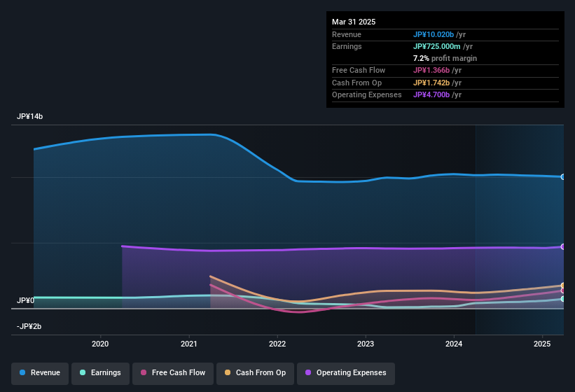Click the 2020 x-axis label

pos(100,344)
